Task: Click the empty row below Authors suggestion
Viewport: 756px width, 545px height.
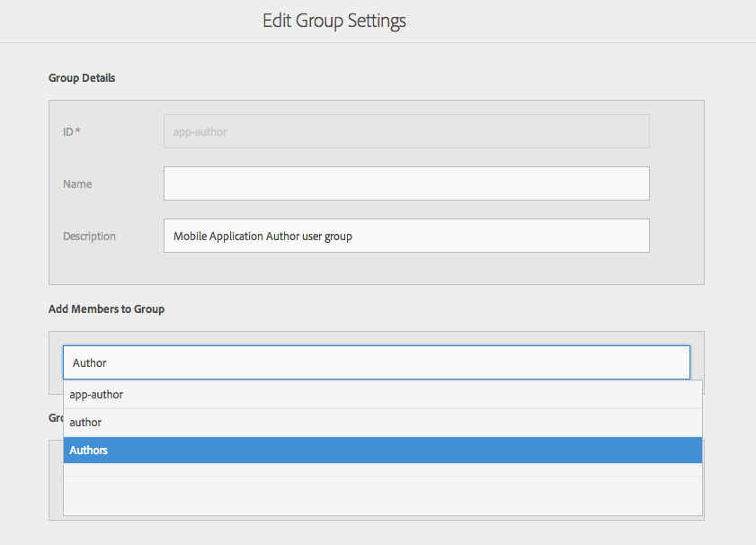Action: coord(382,469)
